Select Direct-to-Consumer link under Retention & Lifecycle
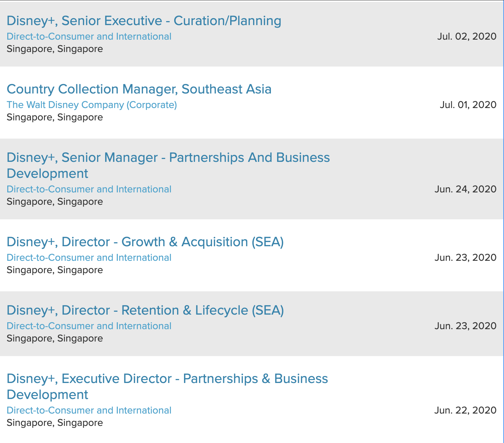 [89, 326]
